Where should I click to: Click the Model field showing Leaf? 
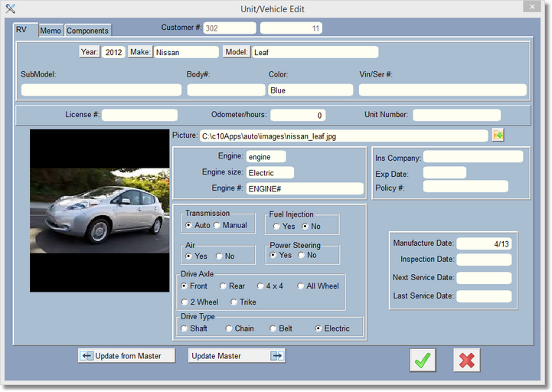pyautogui.click(x=315, y=52)
